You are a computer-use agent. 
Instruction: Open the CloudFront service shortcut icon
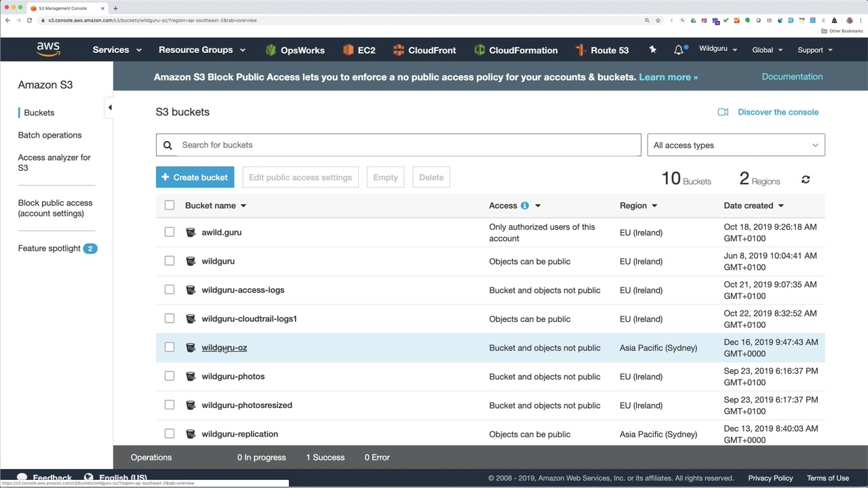[x=398, y=50]
